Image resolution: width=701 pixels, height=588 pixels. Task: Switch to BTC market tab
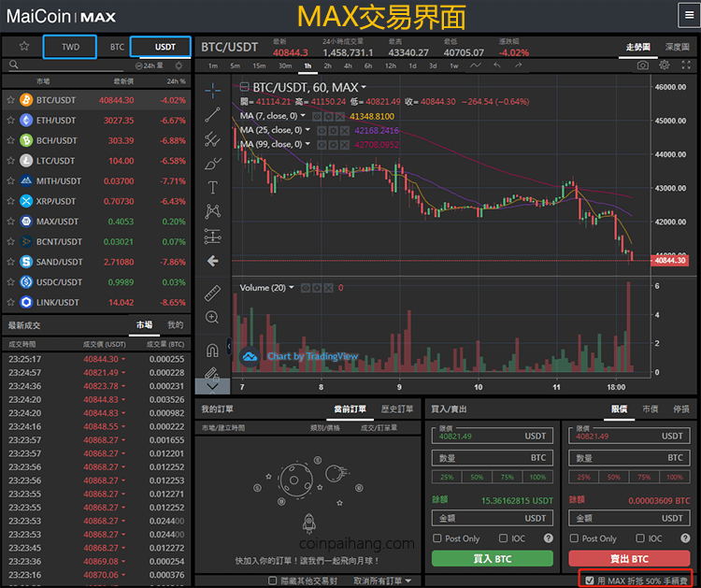[117, 47]
